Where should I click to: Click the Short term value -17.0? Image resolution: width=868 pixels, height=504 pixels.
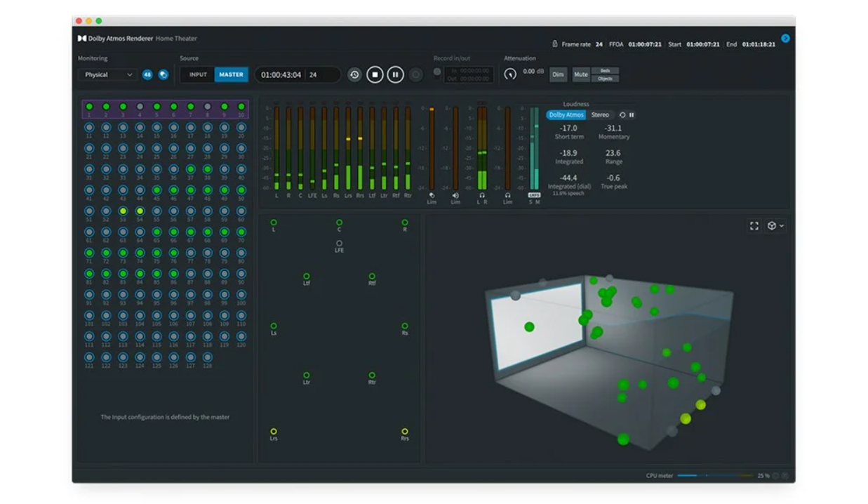[x=568, y=128]
